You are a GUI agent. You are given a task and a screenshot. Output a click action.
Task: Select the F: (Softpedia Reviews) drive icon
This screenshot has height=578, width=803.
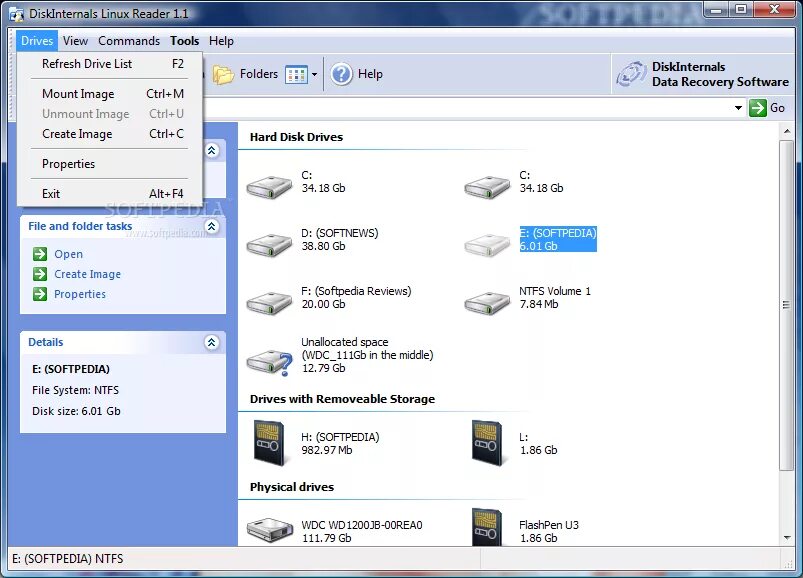point(269,303)
